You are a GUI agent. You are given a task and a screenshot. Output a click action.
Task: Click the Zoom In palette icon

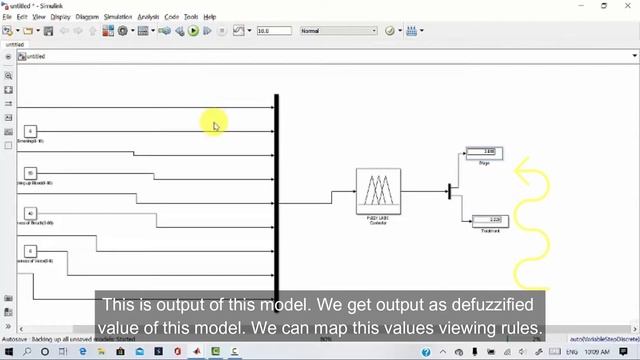pyautogui.click(x=8, y=76)
